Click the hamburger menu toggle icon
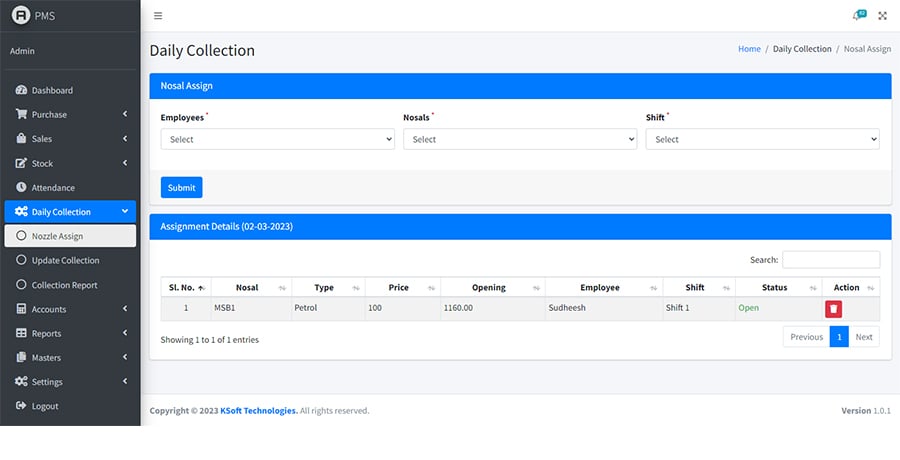This screenshot has width=900, height=460. [158, 16]
